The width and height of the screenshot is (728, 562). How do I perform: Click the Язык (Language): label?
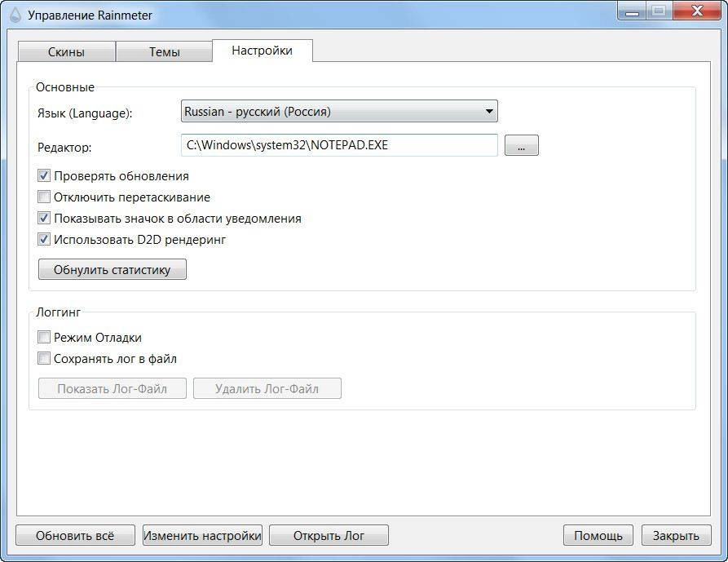[85, 113]
